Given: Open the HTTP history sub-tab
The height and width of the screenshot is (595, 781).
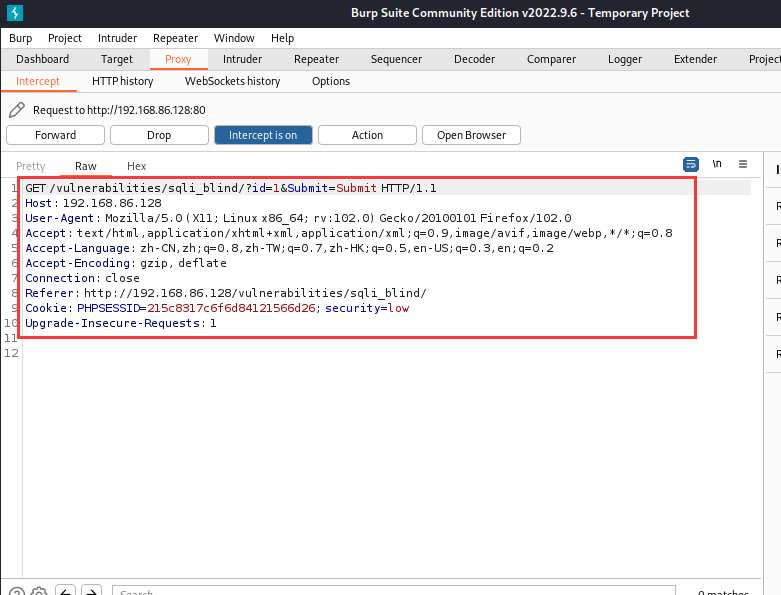Looking at the screenshot, I should 123,81.
